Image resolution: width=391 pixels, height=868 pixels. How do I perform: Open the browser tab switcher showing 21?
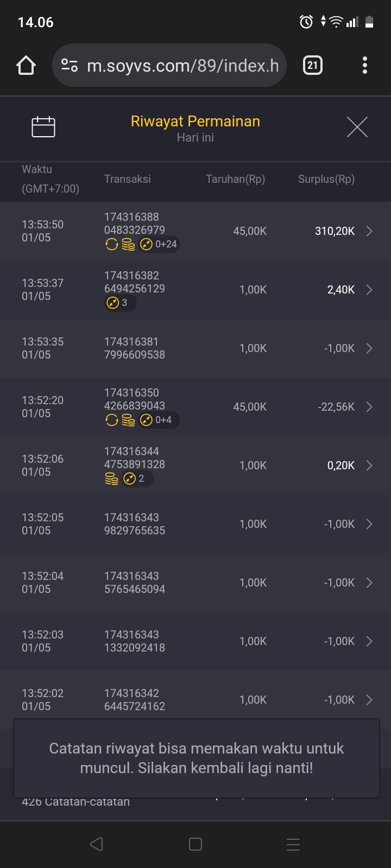click(312, 66)
